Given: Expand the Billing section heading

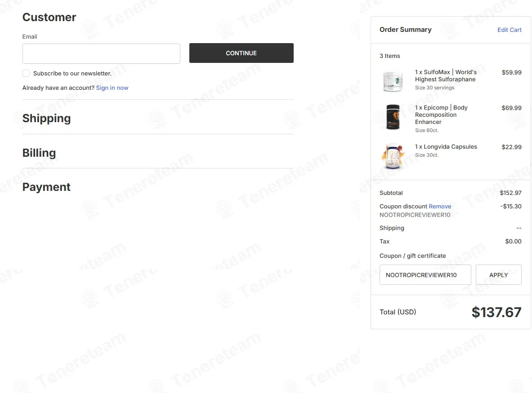Looking at the screenshot, I should (39, 153).
